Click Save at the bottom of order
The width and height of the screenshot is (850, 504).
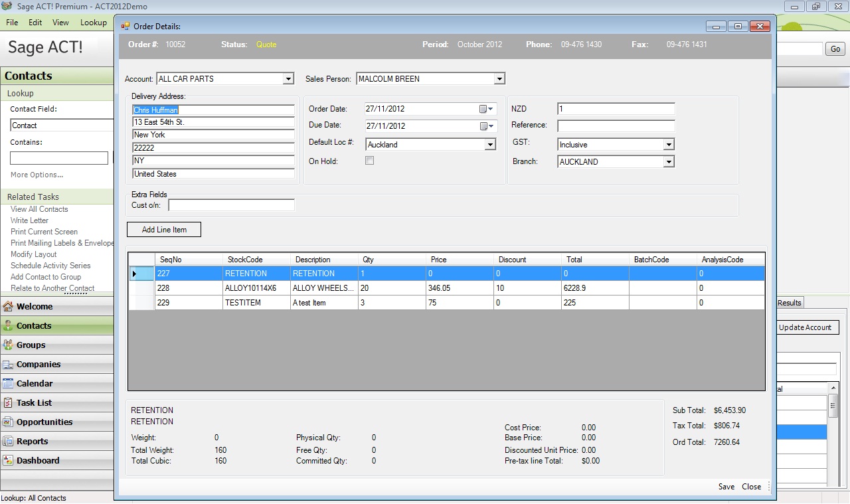pos(726,487)
